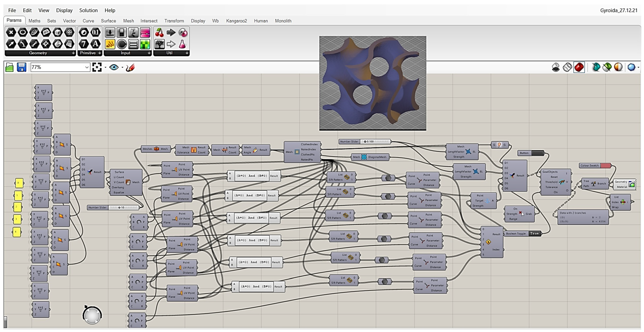
Task: Click the pink Colour Swatch component
Action: [605, 165]
